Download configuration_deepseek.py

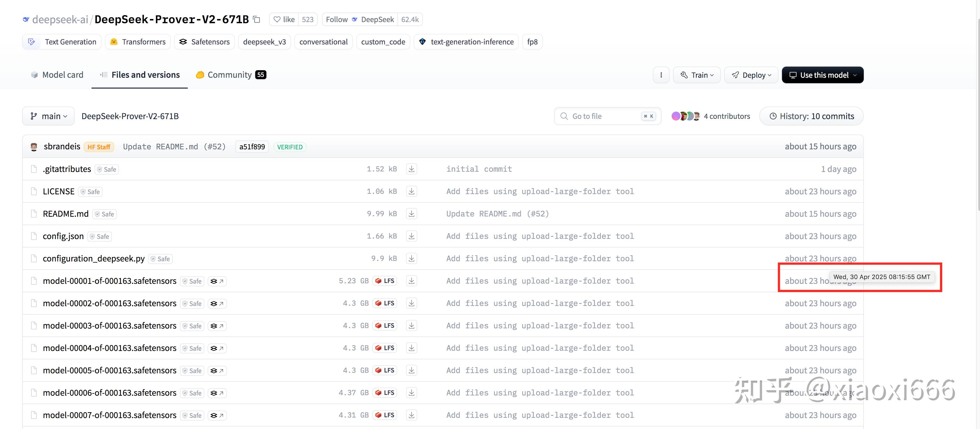pyautogui.click(x=411, y=259)
